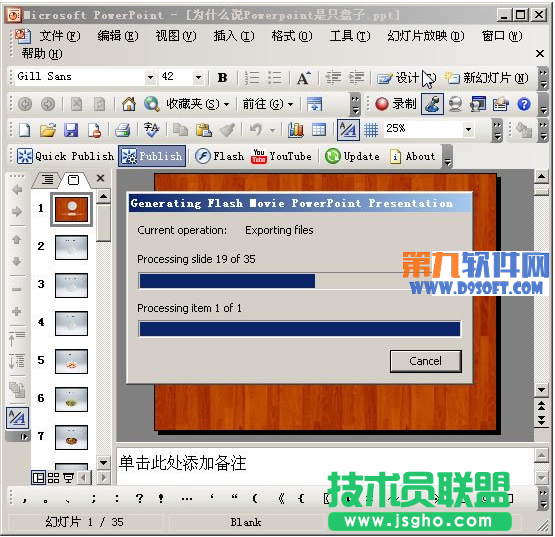555x537 pixels.
Task: Open the 视图(V) View menu
Action: pyautogui.click(x=176, y=36)
